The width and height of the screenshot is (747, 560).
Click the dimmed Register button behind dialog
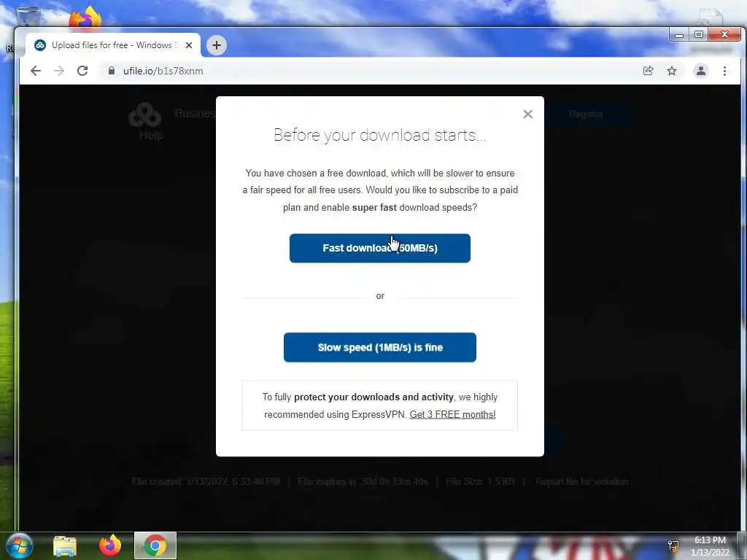(586, 114)
